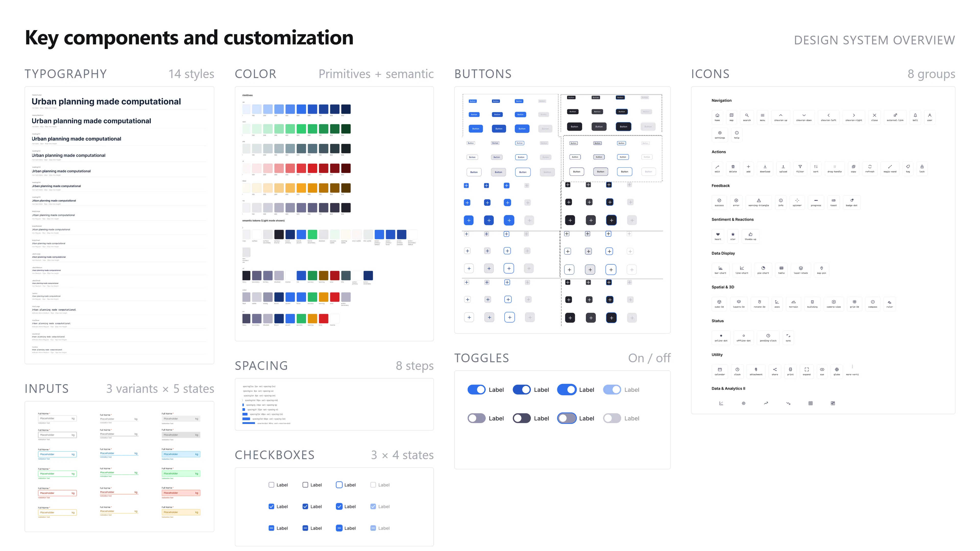Click the magic-wand icon
This screenshot has height=551, width=980.
(x=890, y=168)
